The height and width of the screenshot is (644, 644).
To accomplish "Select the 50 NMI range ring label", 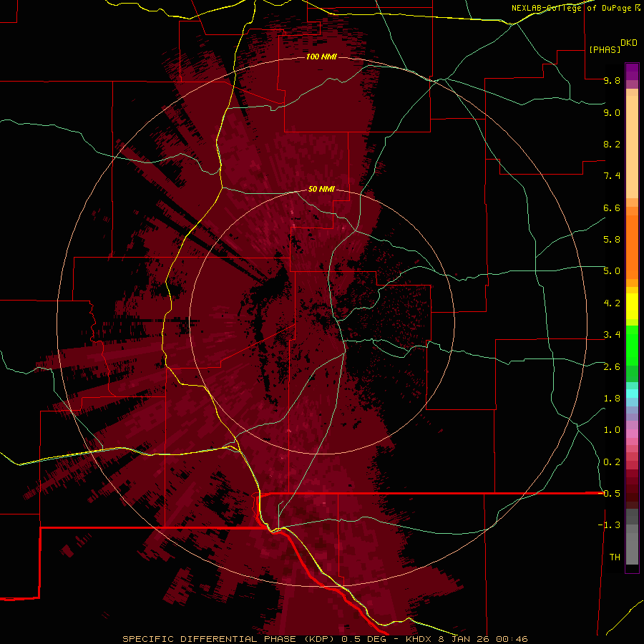I will click(321, 189).
